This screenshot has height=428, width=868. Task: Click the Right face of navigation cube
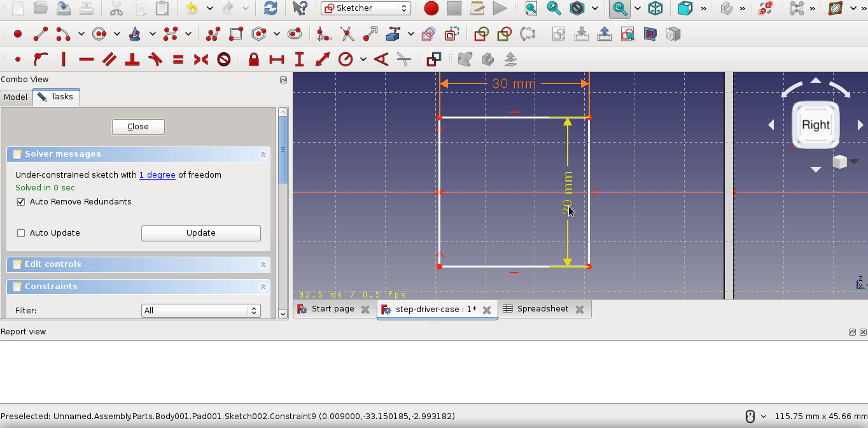(816, 125)
